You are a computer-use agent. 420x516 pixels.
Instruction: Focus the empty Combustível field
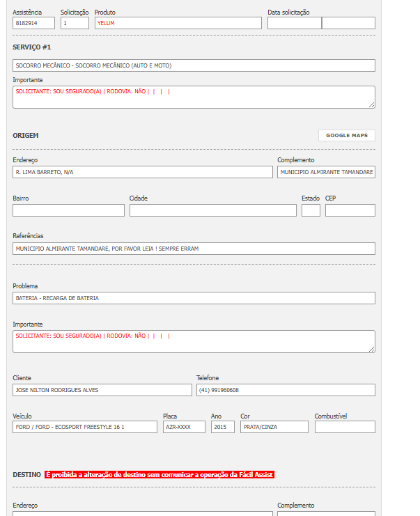pyautogui.click(x=345, y=427)
